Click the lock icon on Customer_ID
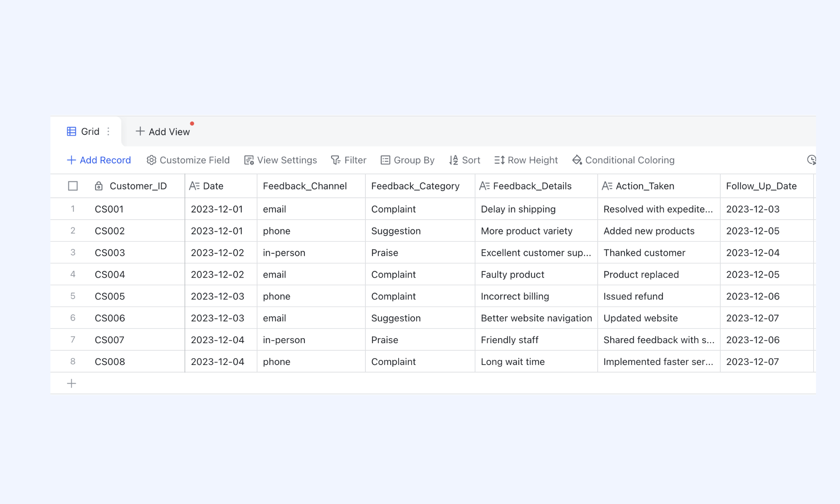 pyautogui.click(x=99, y=186)
